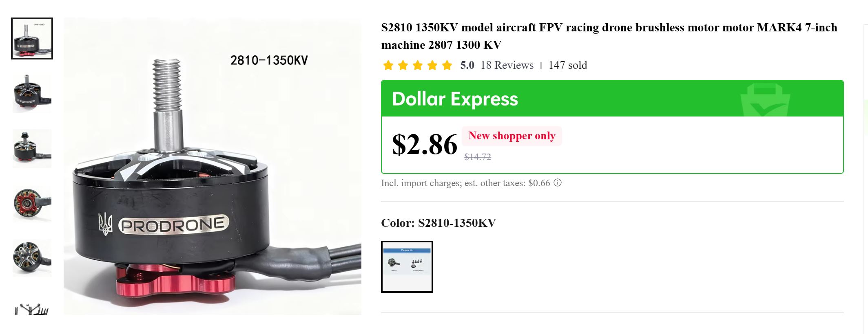Click the tax info circle icon
The width and height of the screenshot is (868, 334).
(557, 183)
